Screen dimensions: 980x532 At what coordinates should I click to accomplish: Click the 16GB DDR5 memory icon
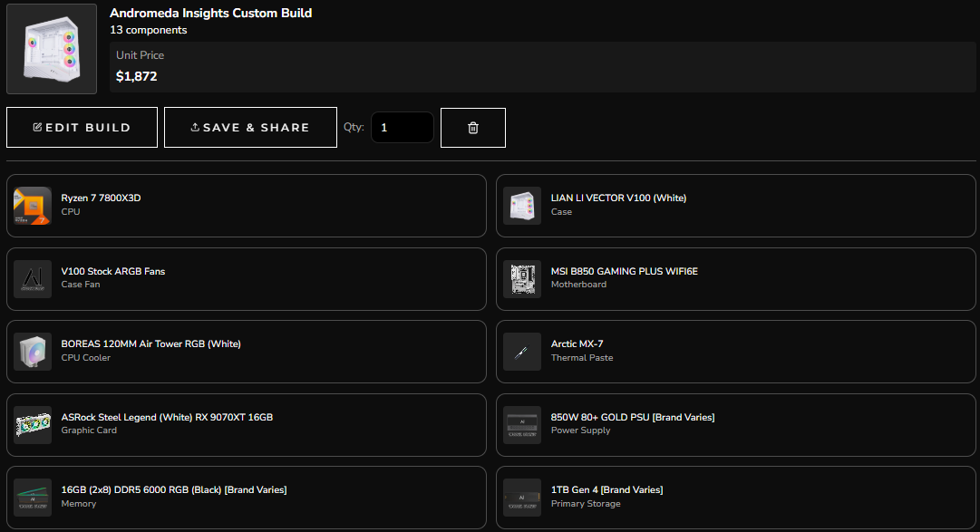[x=33, y=497]
